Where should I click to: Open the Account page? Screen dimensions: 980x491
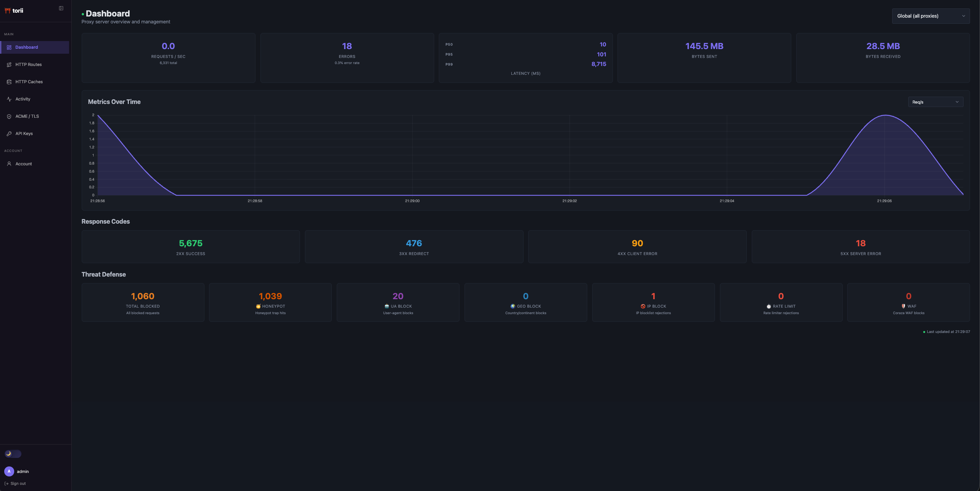click(35, 164)
